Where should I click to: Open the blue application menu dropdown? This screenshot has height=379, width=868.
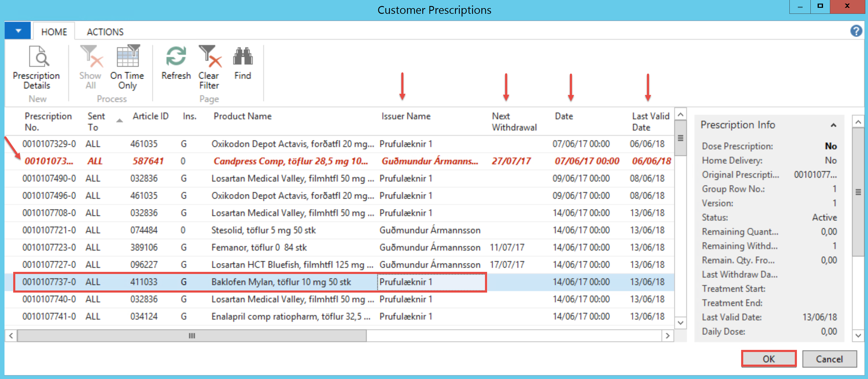click(x=18, y=31)
